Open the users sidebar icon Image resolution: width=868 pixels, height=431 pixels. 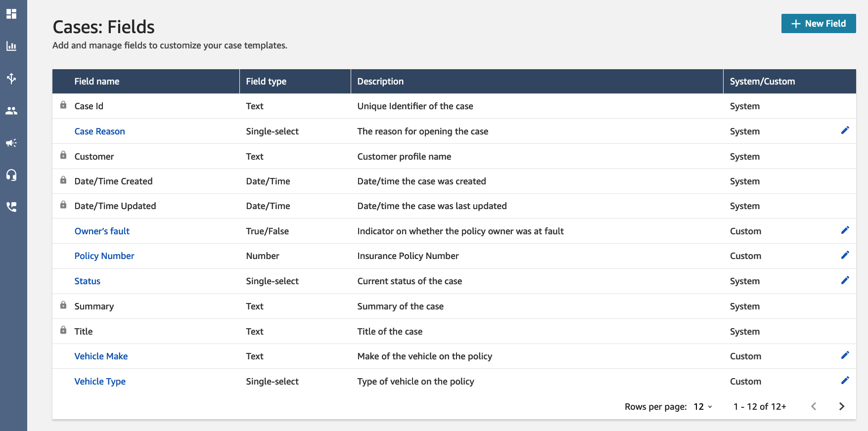[11, 111]
